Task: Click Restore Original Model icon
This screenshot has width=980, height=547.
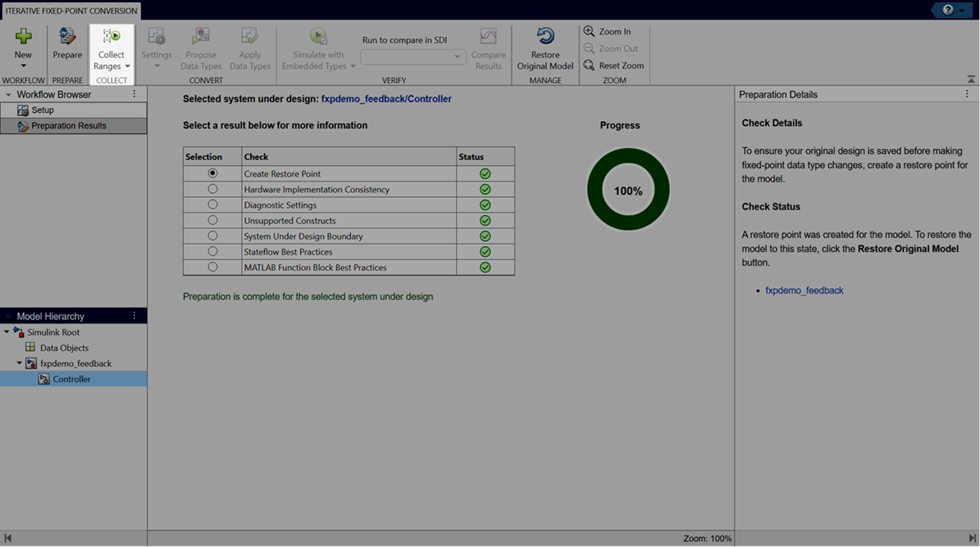Action: pyautogui.click(x=545, y=37)
